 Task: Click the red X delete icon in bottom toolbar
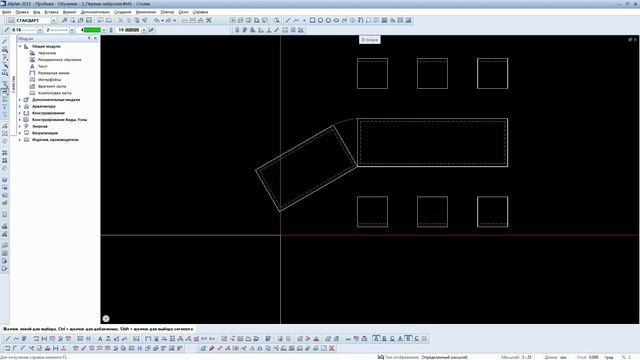click(332, 348)
